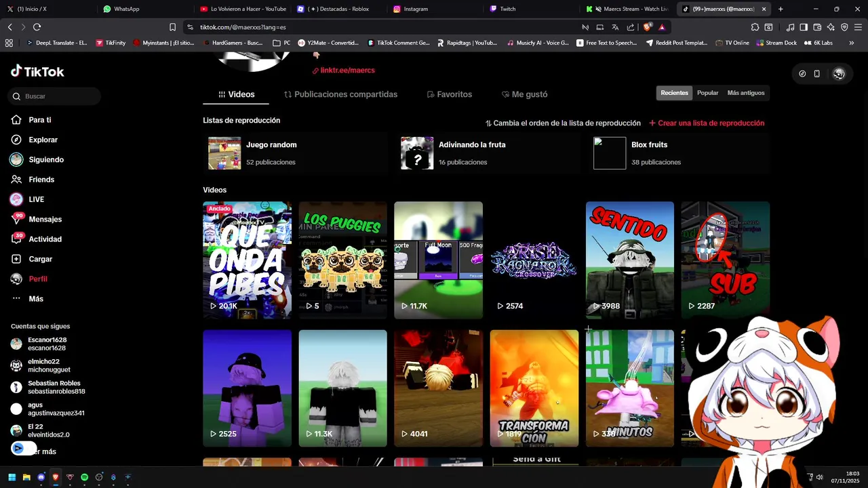This screenshot has height=488, width=868.
Task: Open the Sentido video with 3988 views
Action: 630,260
